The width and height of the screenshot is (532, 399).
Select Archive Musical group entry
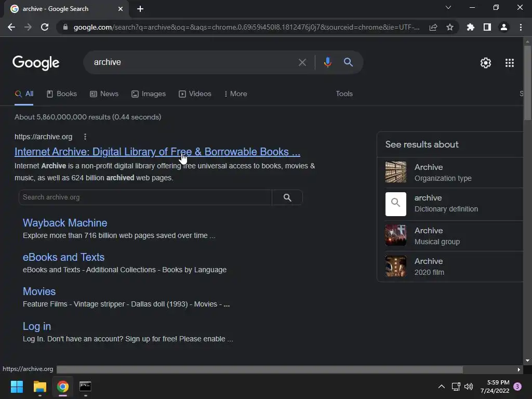coord(450,236)
